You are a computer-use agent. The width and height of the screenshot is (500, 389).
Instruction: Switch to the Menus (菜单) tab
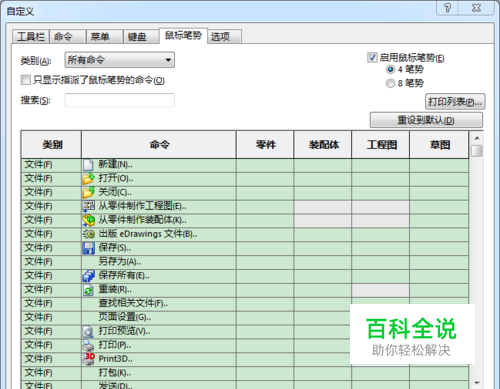pyautogui.click(x=105, y=36)
